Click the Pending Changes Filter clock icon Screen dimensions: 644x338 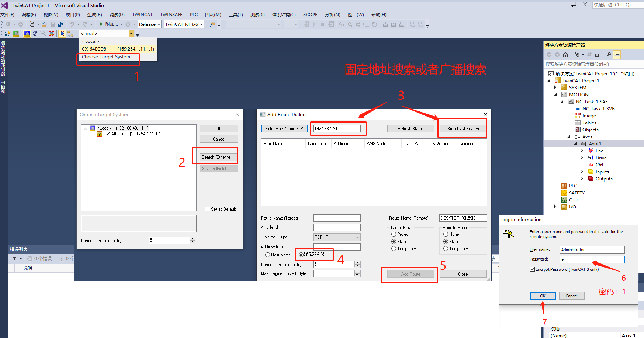(x=577, y=55)
